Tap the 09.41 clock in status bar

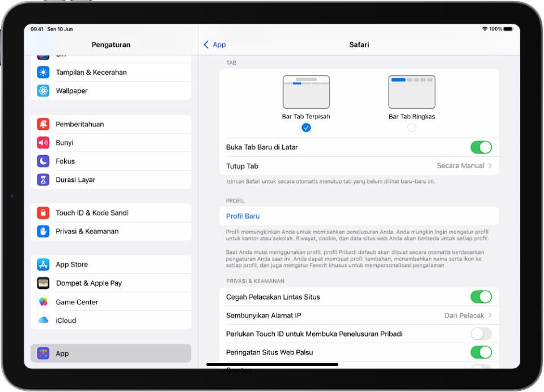click(37, 29)
